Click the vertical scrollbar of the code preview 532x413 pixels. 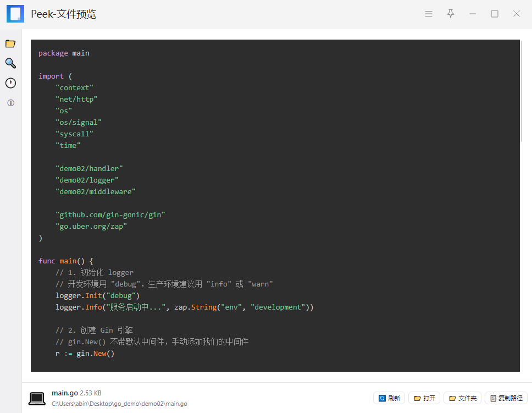(x=522, y=91)
